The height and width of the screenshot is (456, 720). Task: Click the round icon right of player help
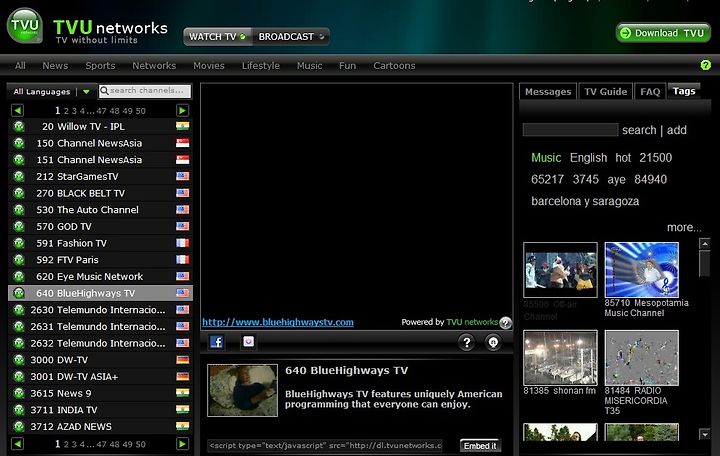click(x=493, y=342)
